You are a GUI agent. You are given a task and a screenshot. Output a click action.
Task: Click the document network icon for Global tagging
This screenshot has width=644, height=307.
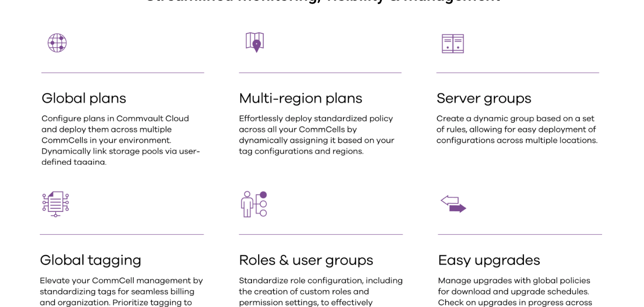[x=55, y=204]
